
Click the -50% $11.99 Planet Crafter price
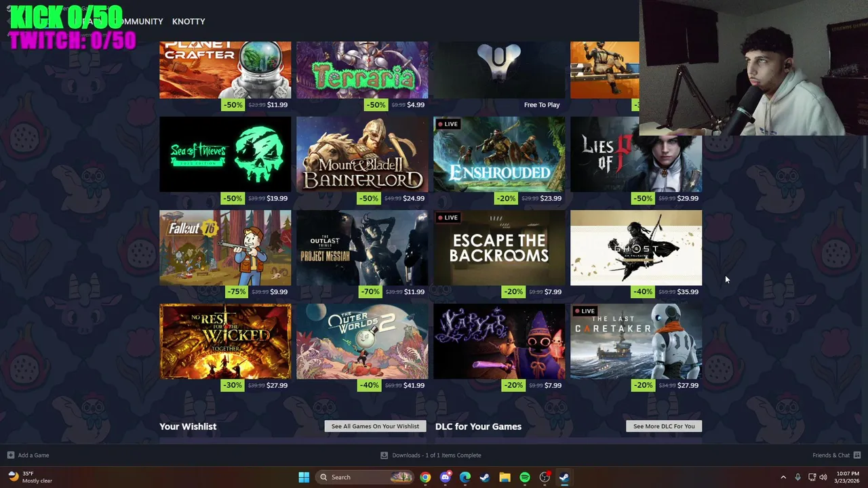pos(256,105)
